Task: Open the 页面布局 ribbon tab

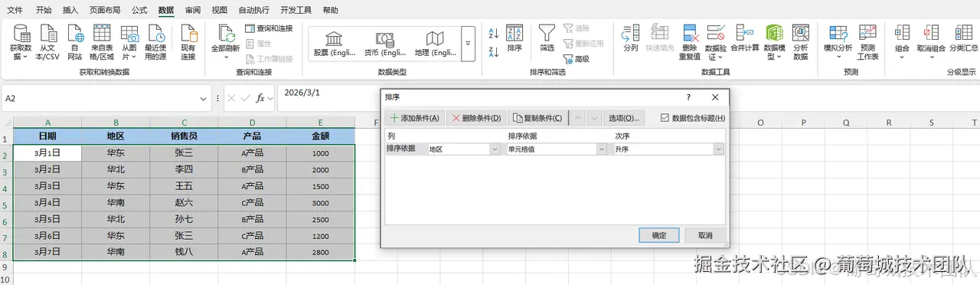Action: (x=104, y=10)
